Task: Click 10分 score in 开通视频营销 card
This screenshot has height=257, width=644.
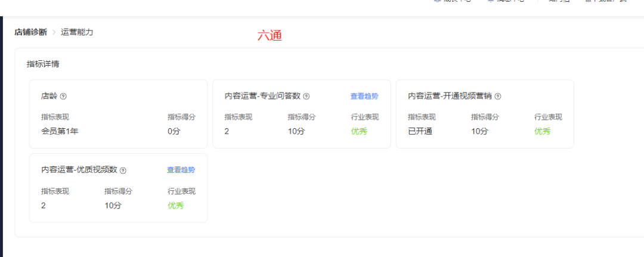Action: [479, 132]
